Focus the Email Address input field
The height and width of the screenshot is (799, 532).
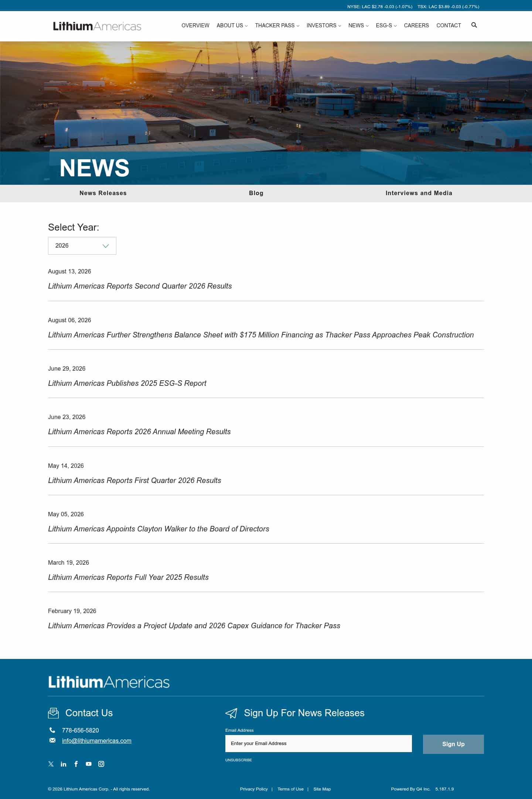pyautogui.click(x=318, y=744)
